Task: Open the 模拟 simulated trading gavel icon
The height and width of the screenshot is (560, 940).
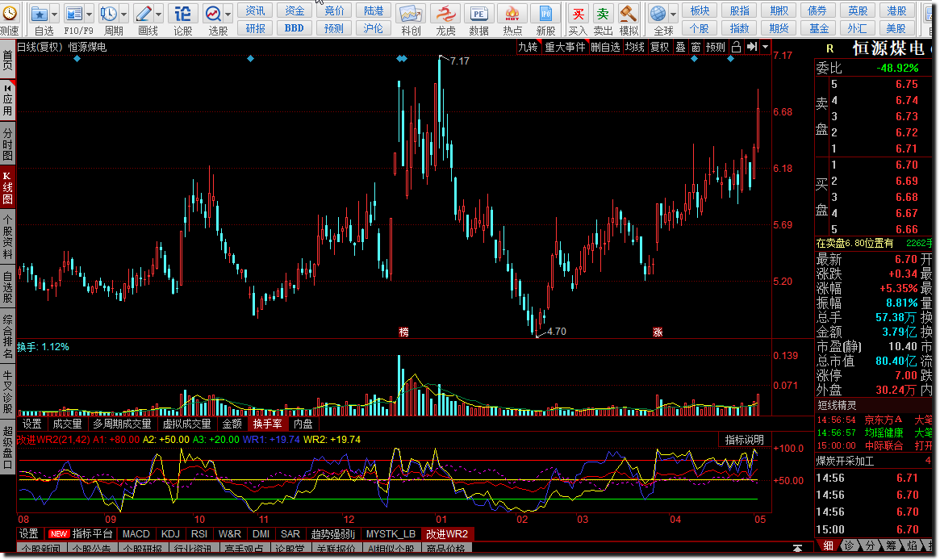Action: click(629, 13)
